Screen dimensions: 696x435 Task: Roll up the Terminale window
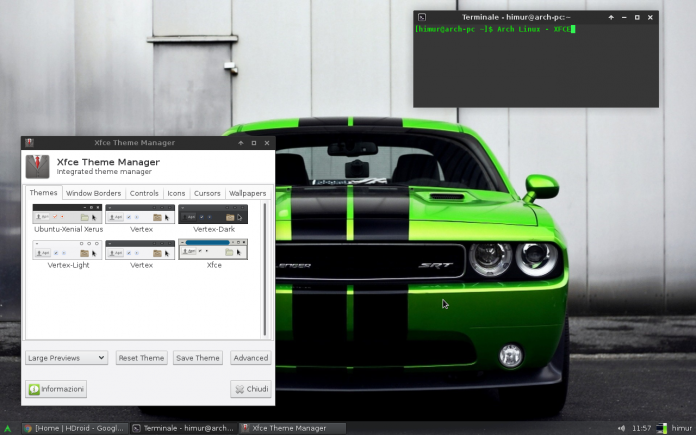611,17
